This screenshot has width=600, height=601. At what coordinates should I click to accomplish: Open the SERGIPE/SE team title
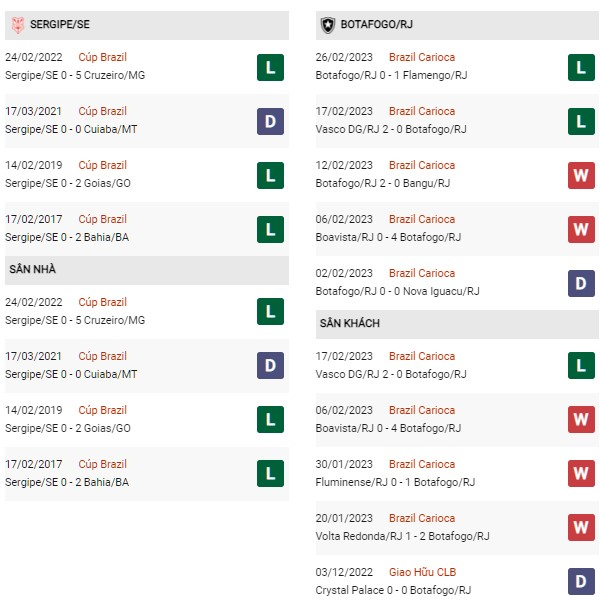pos(60,25)
